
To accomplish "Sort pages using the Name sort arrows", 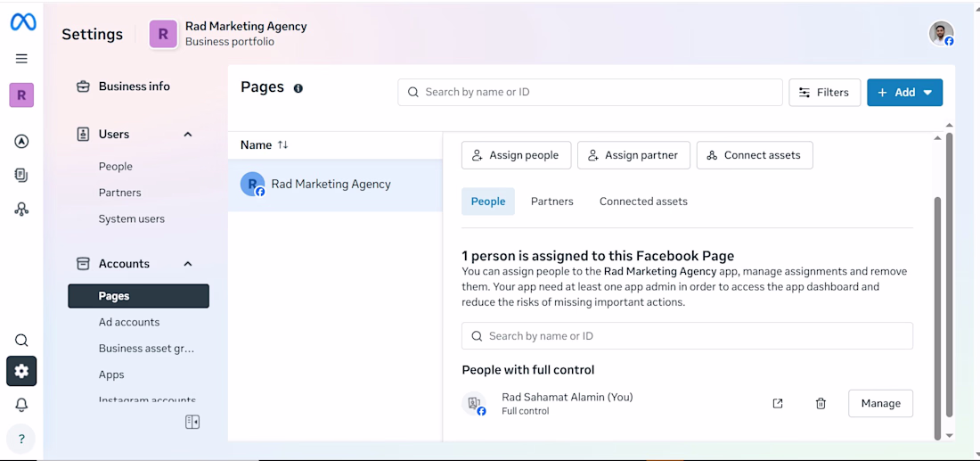I will (282, 144).
